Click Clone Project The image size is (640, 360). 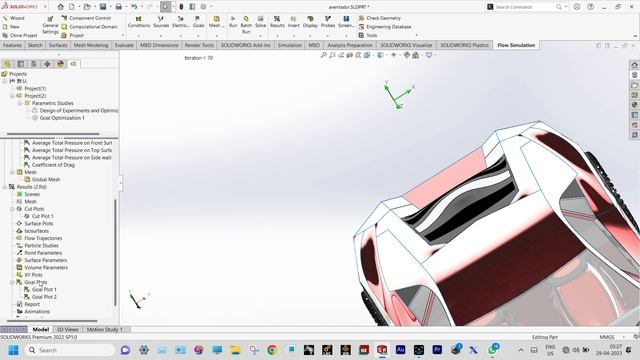point(20,36)
